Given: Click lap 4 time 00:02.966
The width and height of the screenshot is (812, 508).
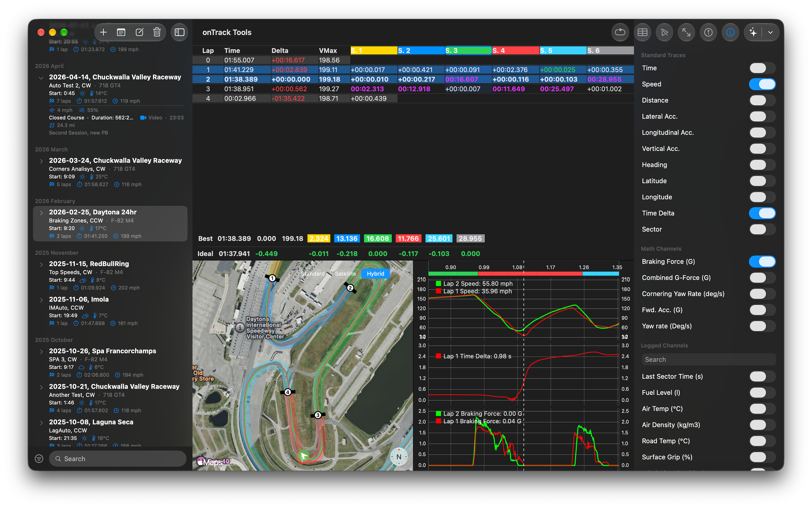Looking at the screenshot, I should click(240, 98).
